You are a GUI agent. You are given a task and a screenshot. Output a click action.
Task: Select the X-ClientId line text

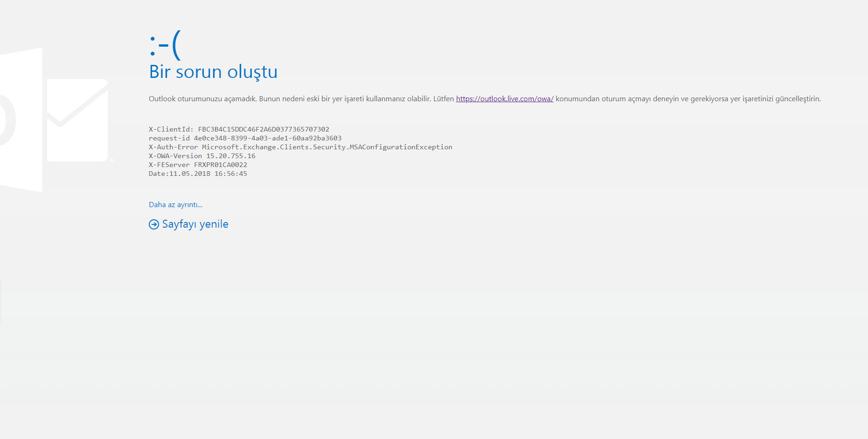point(239,129)
